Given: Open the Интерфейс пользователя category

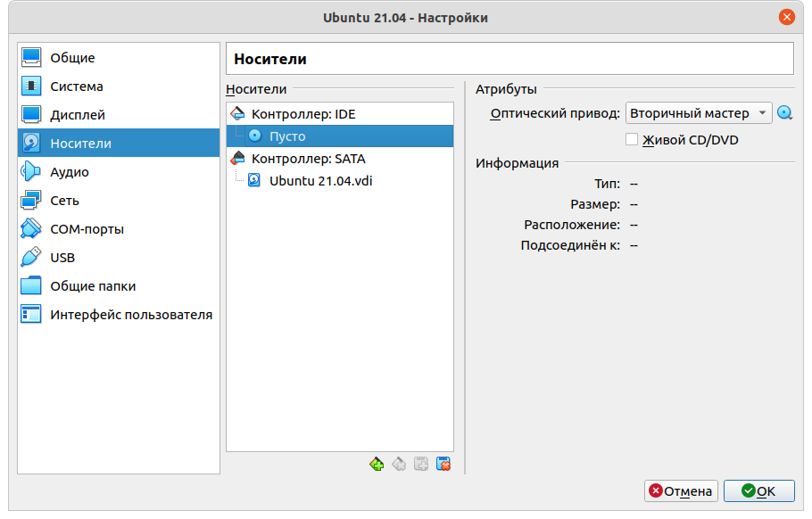Looking at the screenshot, I should pos(119,314).
